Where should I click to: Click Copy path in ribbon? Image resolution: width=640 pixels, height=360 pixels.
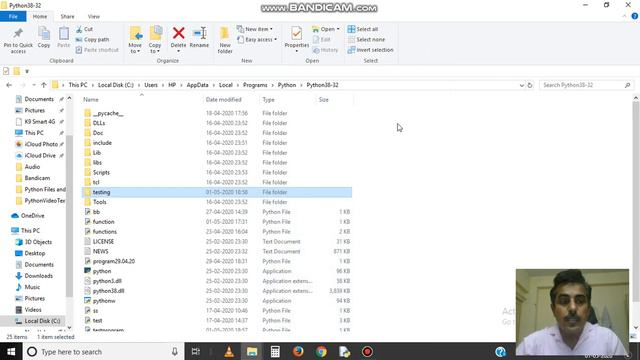[92, 40]
